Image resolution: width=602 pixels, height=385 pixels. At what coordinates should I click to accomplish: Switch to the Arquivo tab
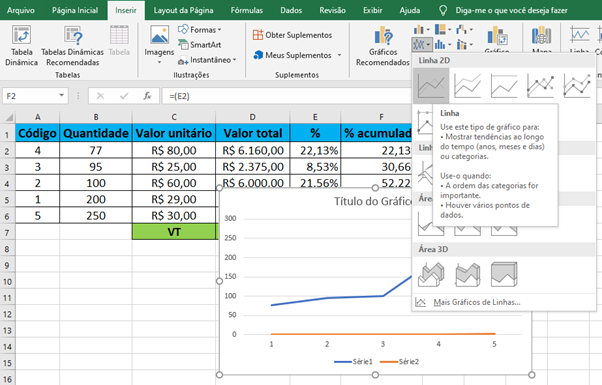[21, 10]
